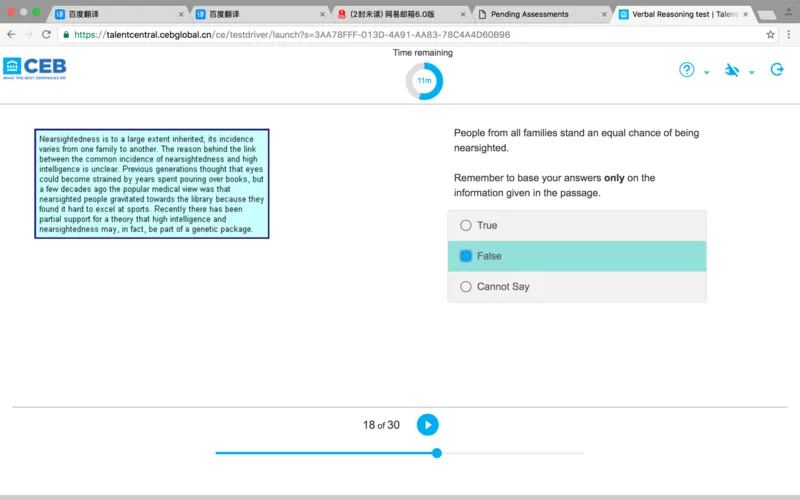
Task: Click the exit test icon
Action: coord(777,70)
